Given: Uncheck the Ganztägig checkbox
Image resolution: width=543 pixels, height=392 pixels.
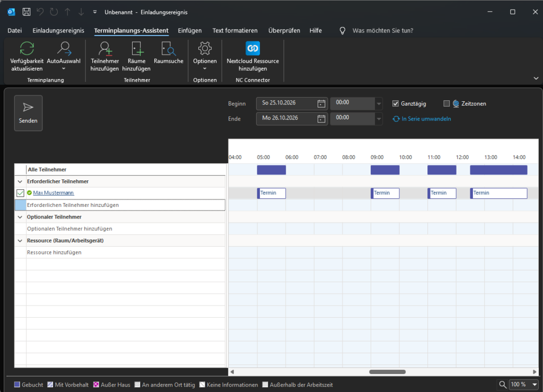Looking at the screenshot, I should pos(396,103).
